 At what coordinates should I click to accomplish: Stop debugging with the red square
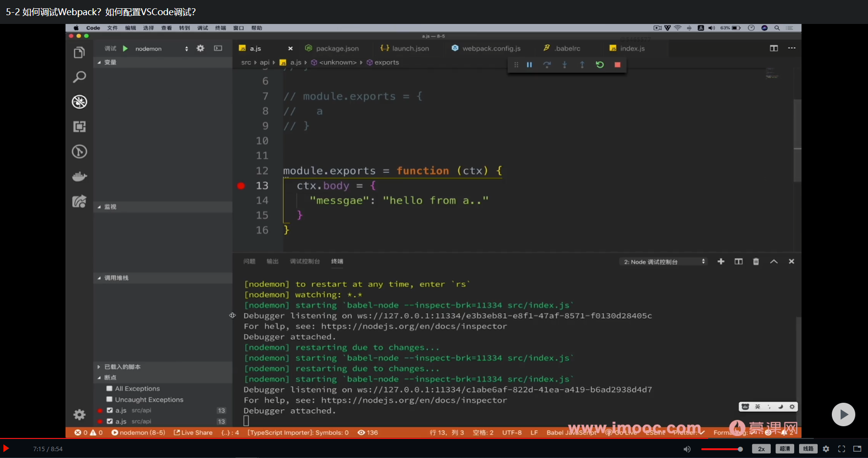617,65
